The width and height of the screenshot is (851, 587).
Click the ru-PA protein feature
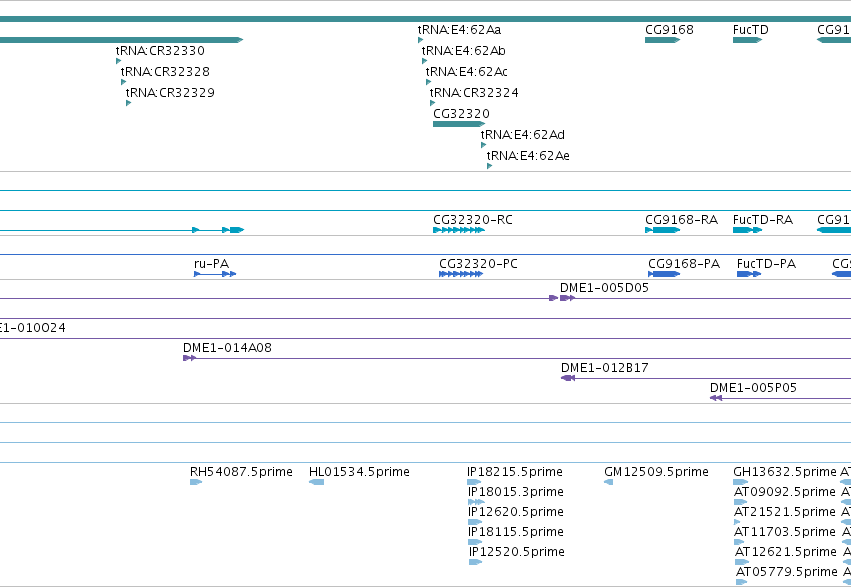215,274
